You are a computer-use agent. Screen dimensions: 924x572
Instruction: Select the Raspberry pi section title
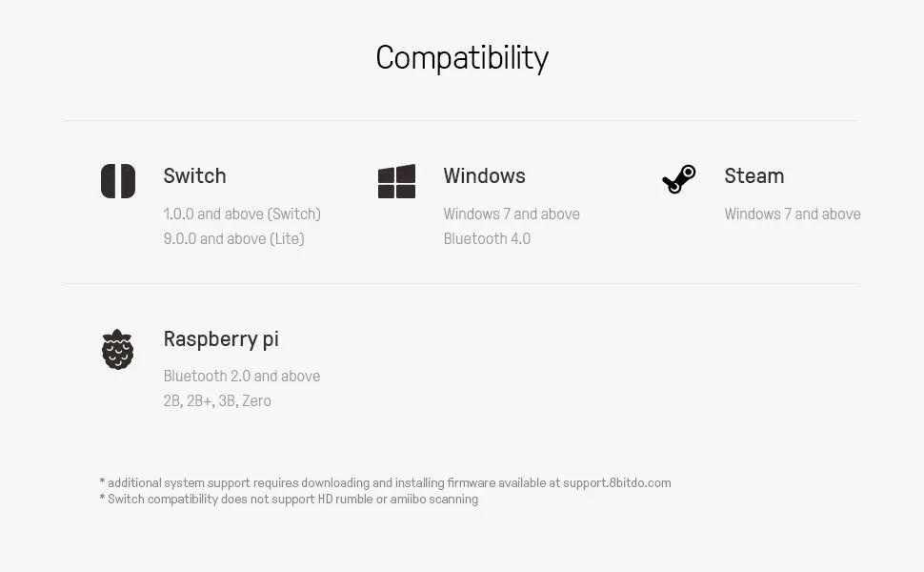(221, 339)
